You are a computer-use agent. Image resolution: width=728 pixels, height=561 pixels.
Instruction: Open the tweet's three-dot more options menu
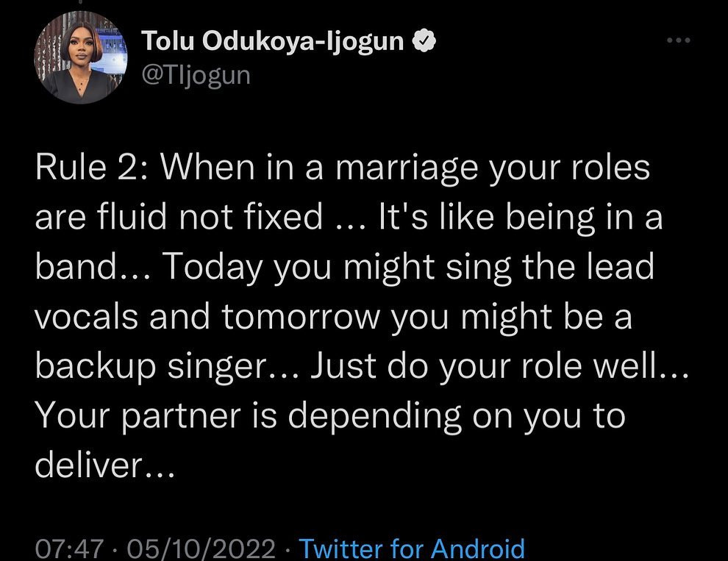(677, 42)
